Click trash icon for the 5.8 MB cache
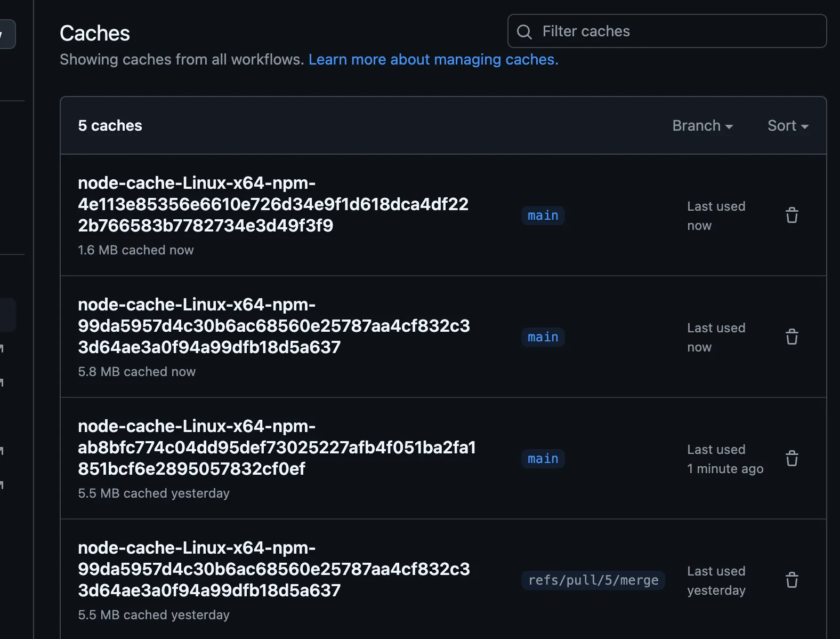The height and width of the screenshot is (639, 840). click(791, 337)
